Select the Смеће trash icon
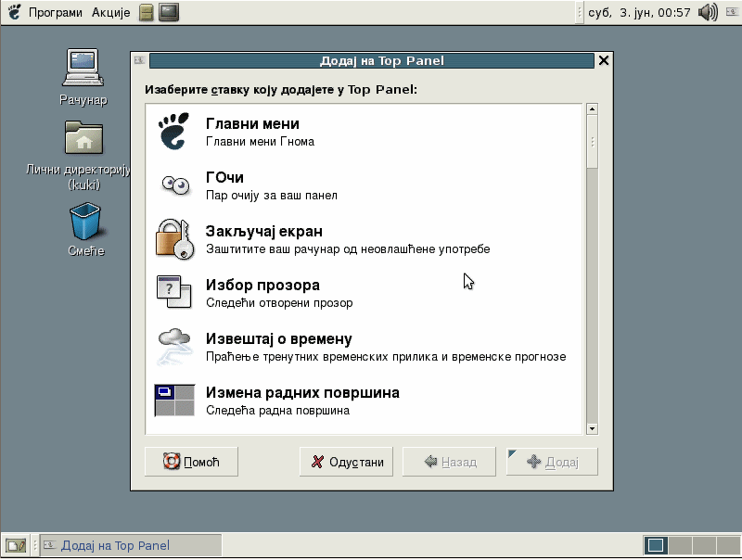 tap(85, 221)
